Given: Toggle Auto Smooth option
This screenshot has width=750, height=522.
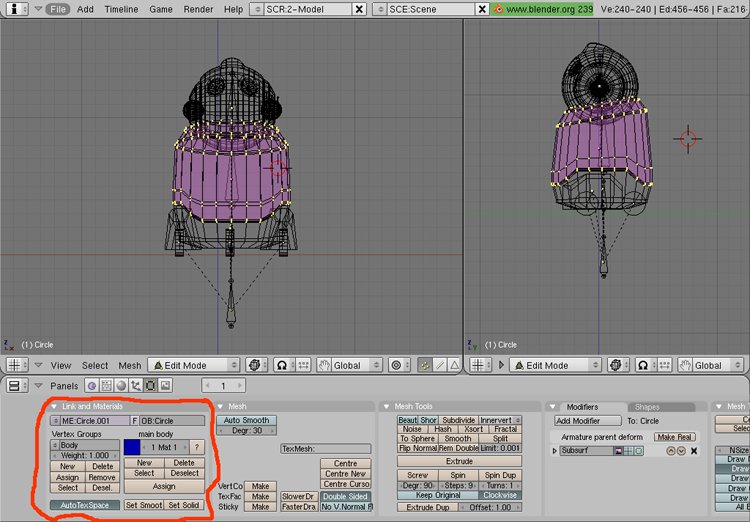Looking at the screenshot, I should [x=247, y=420].
